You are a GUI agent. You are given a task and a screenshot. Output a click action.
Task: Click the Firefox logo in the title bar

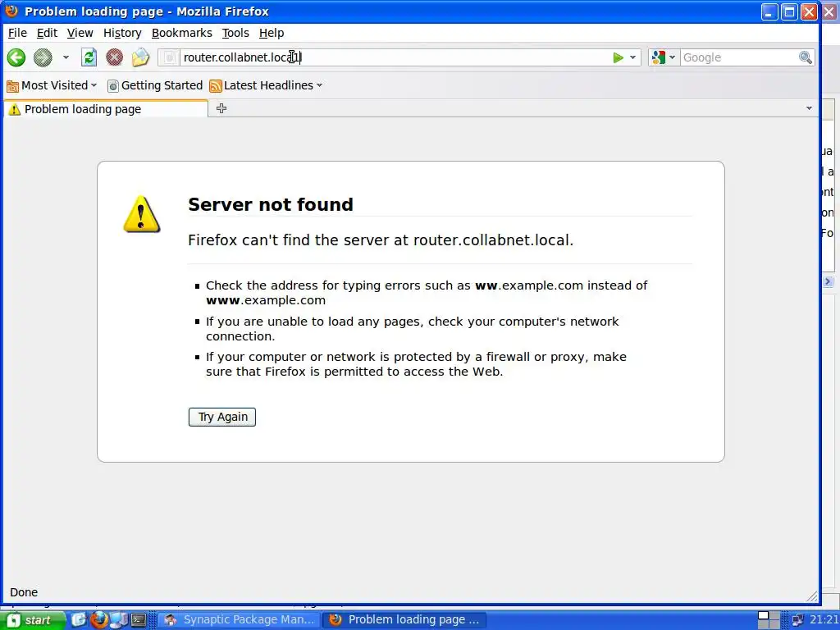11,11
